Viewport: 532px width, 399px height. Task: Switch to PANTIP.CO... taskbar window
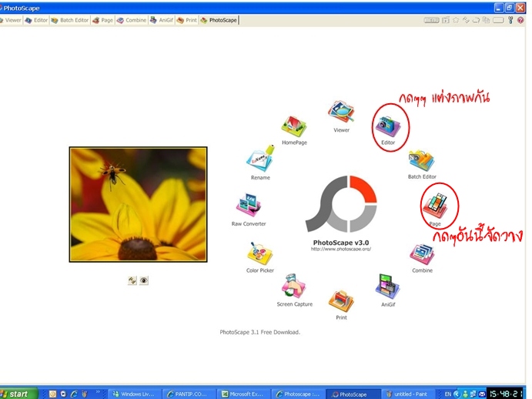(x=189, y=394)
